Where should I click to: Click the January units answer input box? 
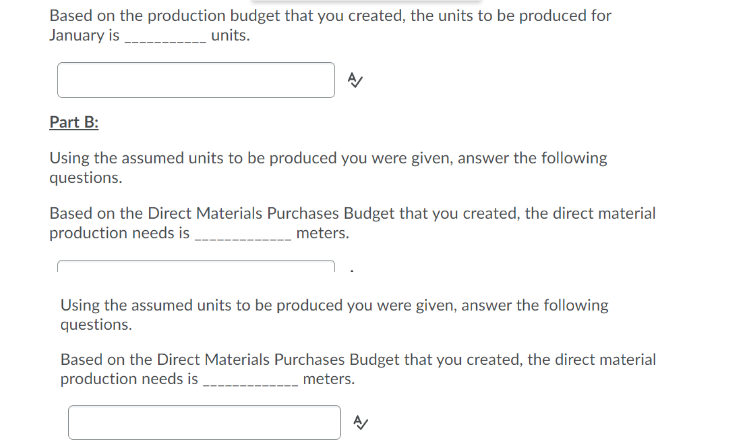[196, 80]
